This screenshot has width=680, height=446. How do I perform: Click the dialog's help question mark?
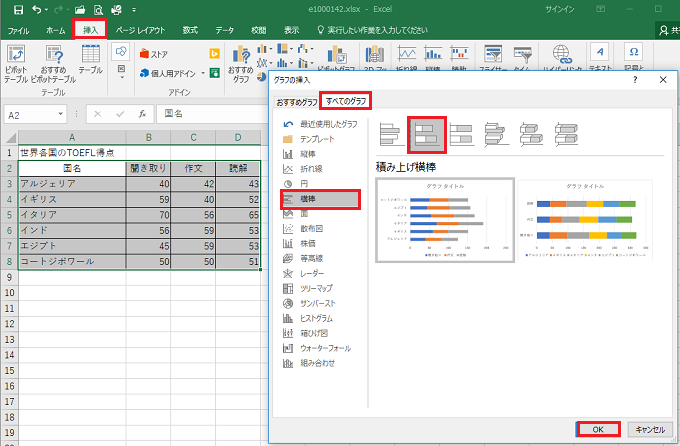(636, 80)
